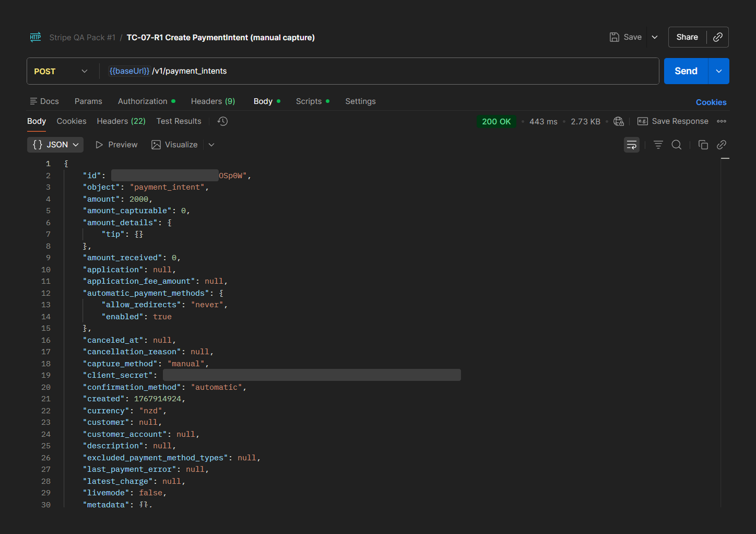Click the "payment_intent" string value
This screenshot has width=756, height=534.
pyautogui.click(x=167, y=187)
